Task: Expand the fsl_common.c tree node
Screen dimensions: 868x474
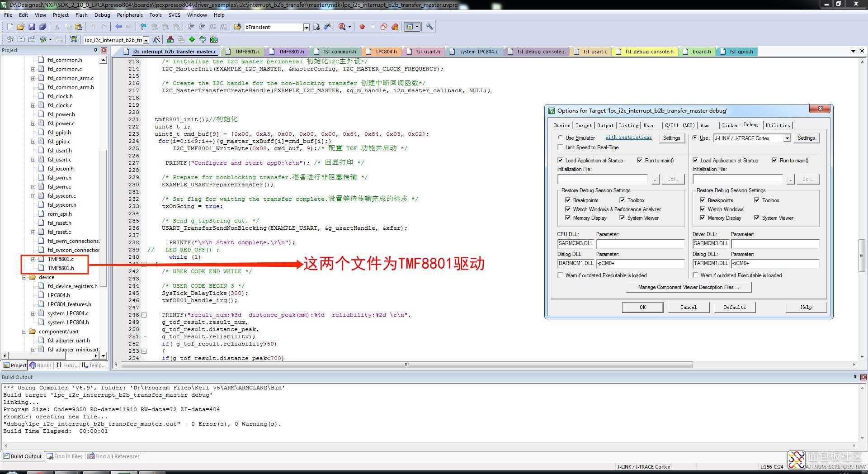Action: (x=33, y=69)
